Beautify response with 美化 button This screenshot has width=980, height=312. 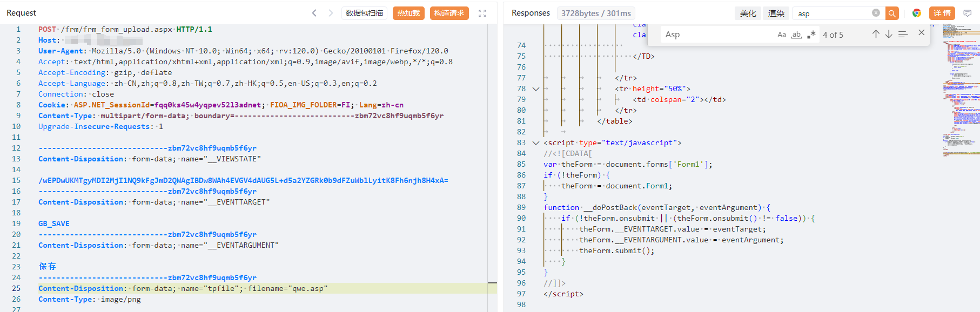click(x=748, y=13)
